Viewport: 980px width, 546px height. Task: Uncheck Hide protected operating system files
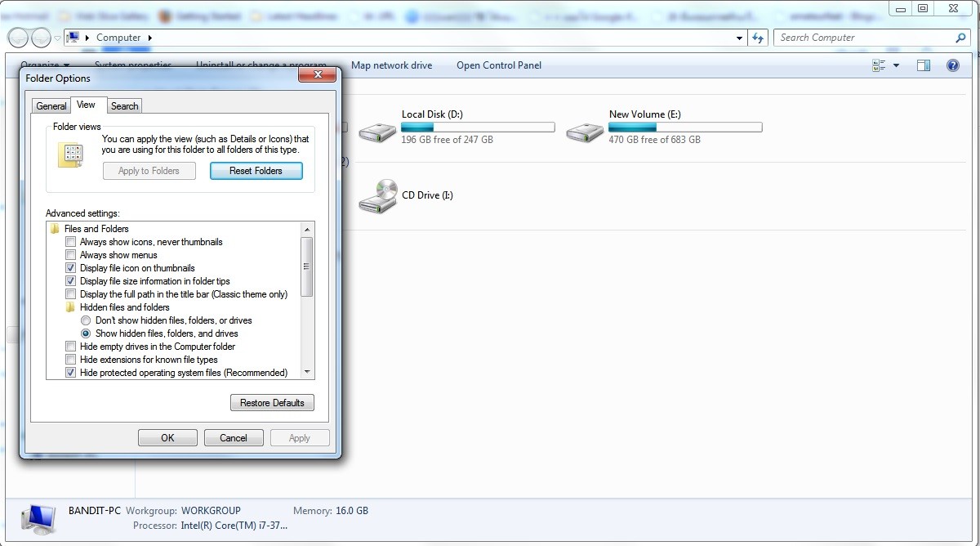[x=71, y=373]
